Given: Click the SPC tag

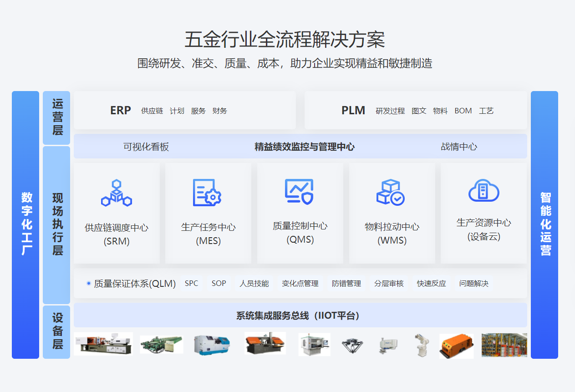Looking at the screenshot, I should 191,283.
